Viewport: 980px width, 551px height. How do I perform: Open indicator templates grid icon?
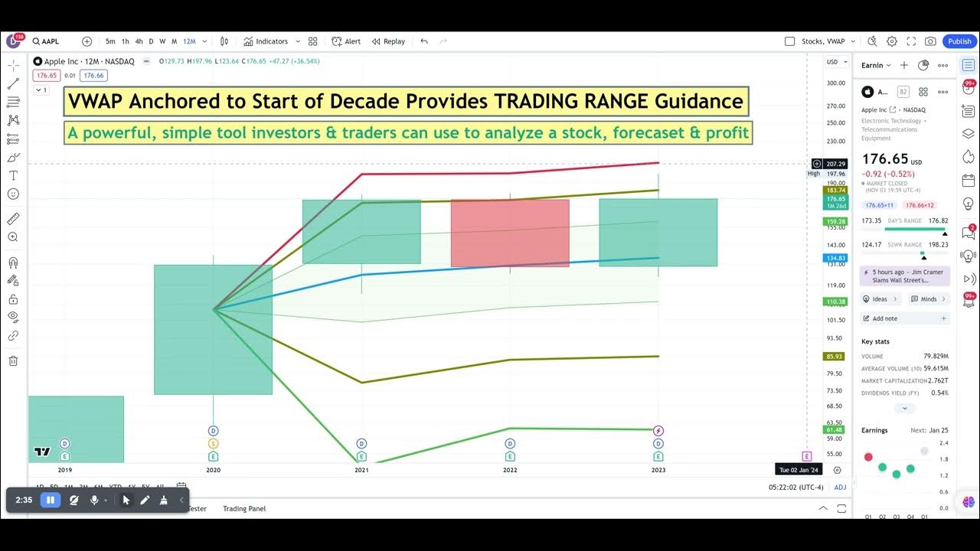312,41
